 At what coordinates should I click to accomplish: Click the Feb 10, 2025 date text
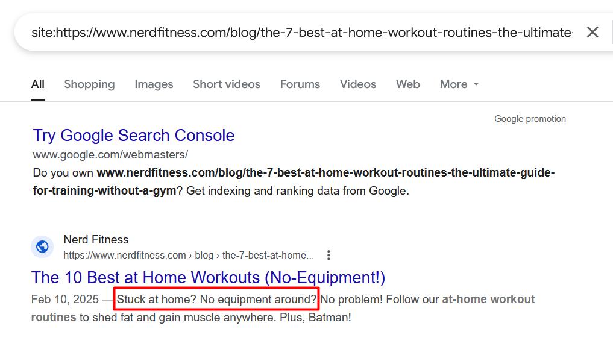pyautogui.click(x=64, y=300)
